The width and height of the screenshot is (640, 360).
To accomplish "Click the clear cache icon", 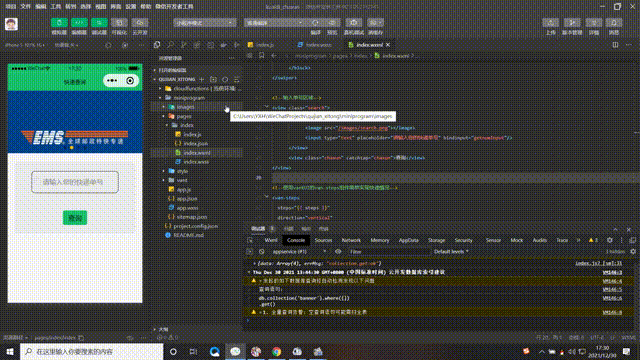I will [375, 23].
